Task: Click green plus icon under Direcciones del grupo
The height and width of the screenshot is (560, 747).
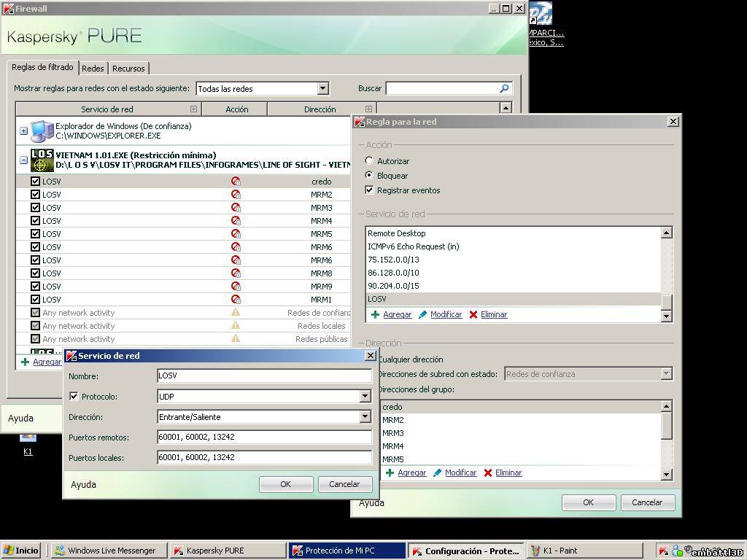Action: 390,472
